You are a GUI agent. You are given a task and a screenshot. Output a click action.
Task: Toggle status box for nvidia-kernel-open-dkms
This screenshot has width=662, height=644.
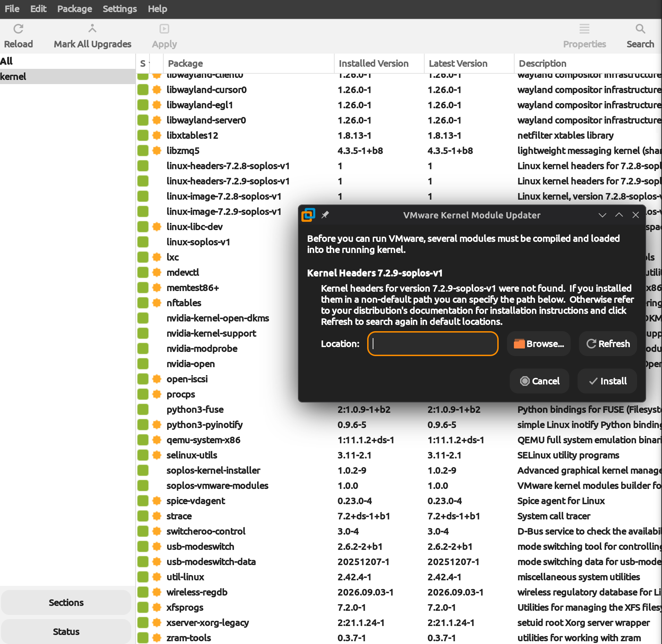click(143, 318)
